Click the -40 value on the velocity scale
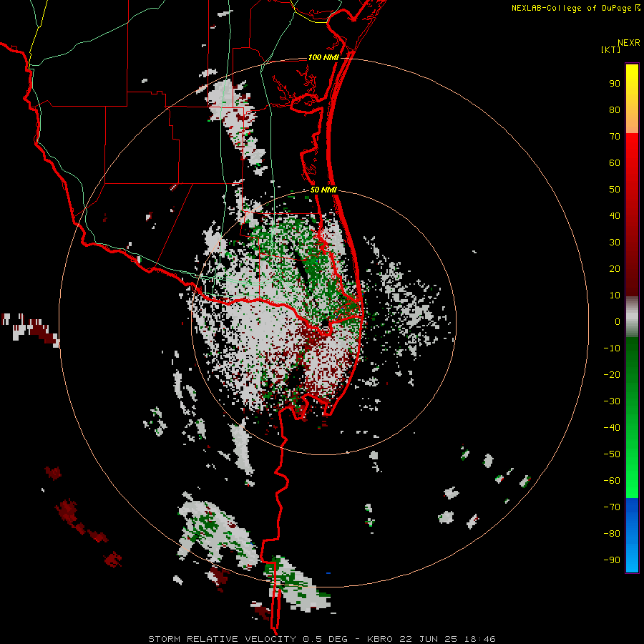The width and height of the screenshot is (644, 644). 612,428
